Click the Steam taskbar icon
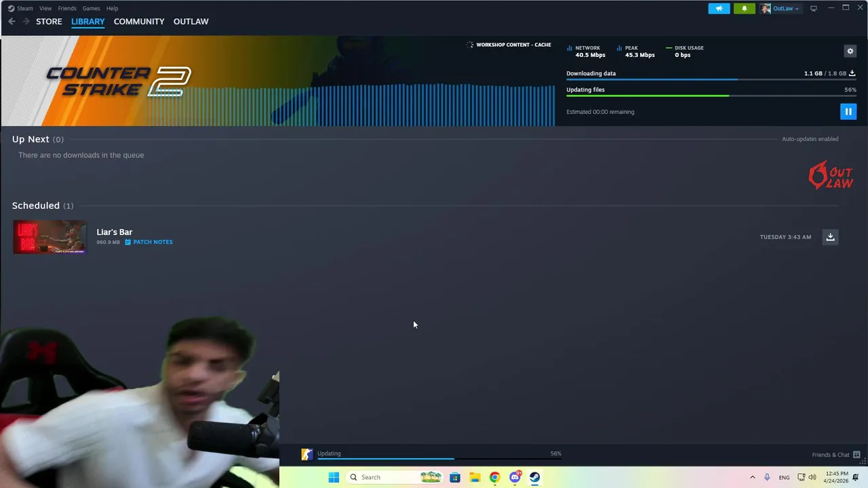The height and width of the screenshot is (488, 868). coord(535,477)
